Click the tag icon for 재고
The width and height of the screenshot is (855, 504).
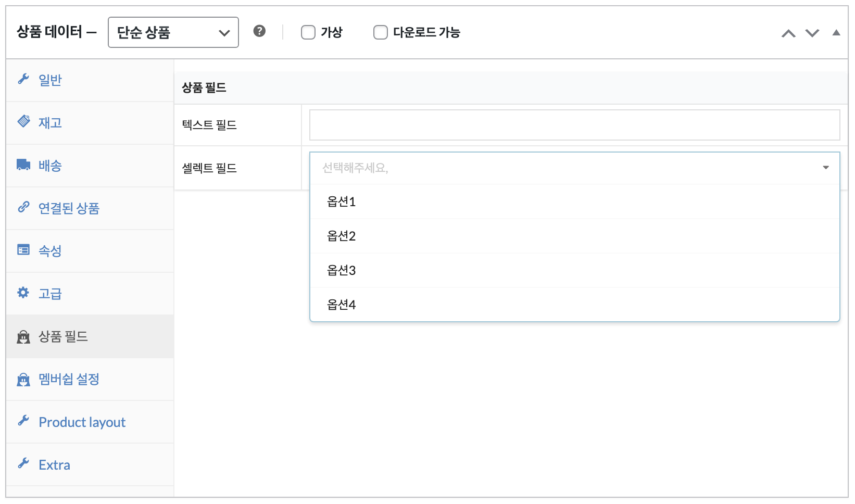point(23,122)
